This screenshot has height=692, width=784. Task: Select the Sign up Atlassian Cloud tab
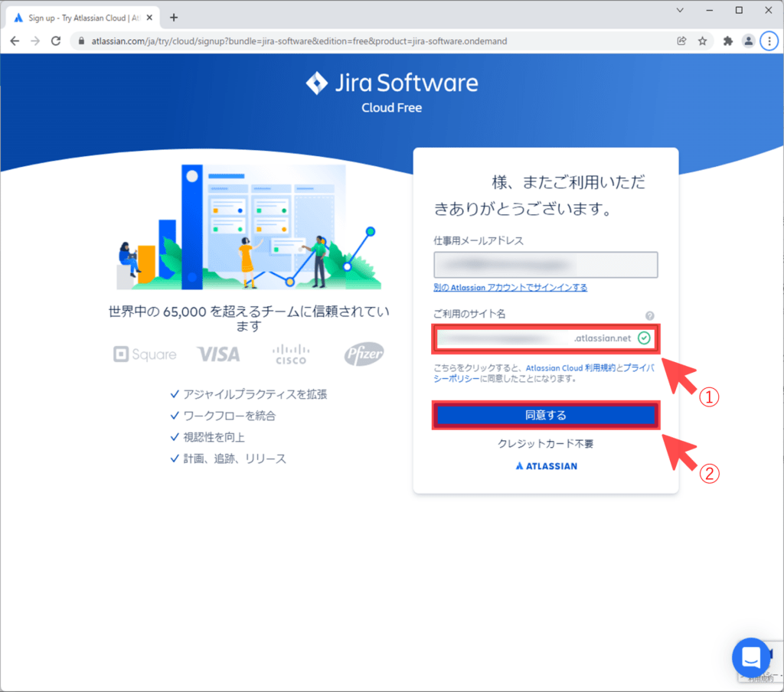click(x=77, y=18)
